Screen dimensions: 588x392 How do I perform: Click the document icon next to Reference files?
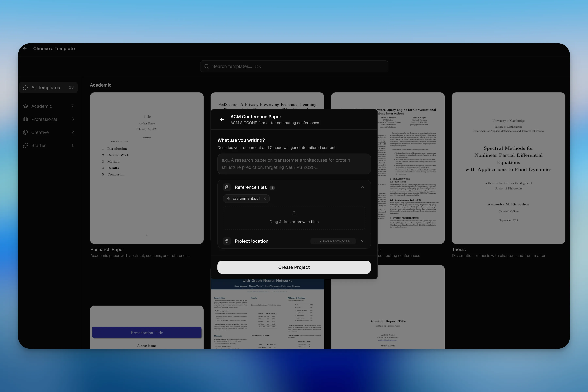point(227,187)
